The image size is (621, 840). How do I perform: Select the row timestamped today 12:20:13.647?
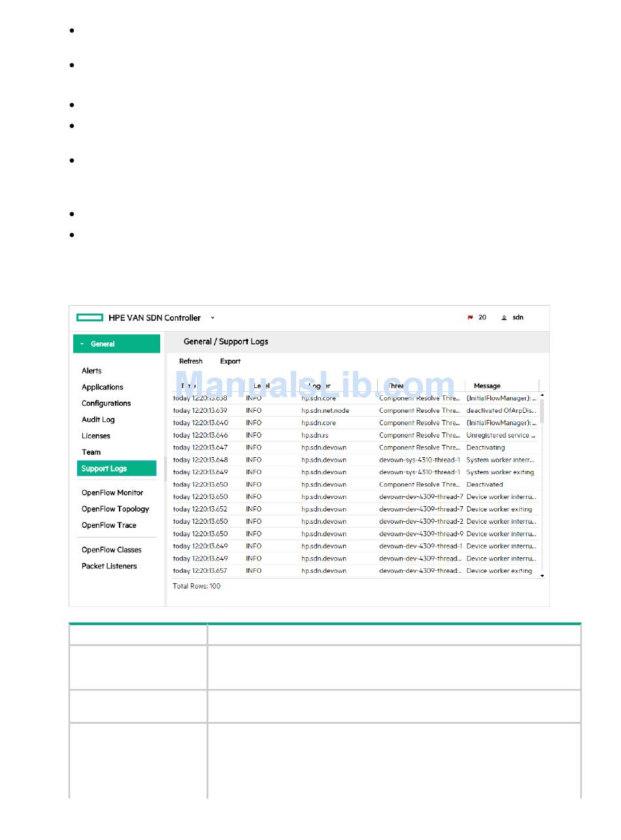[x=356, y=448]
